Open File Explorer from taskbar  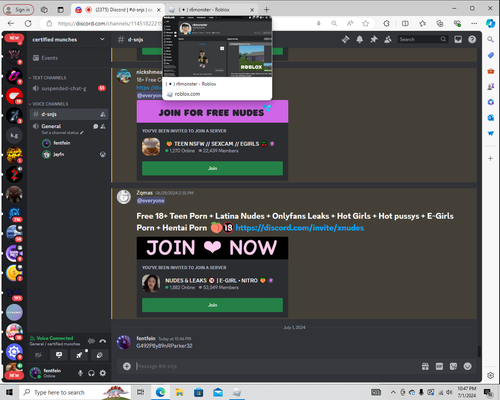click(179, 392)
